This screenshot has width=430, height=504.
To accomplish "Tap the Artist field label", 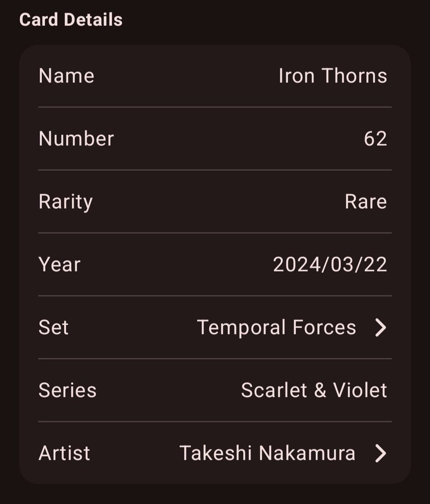I will click(64, 453).
